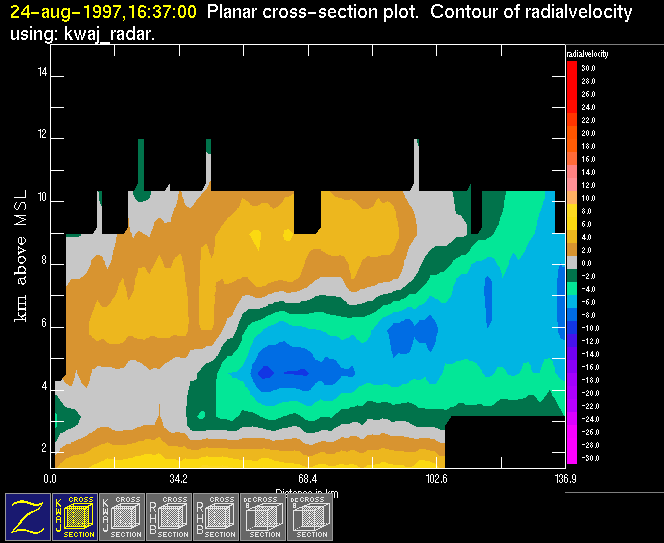Click the rightmost DE B cross section icon

tap(313, 516)
